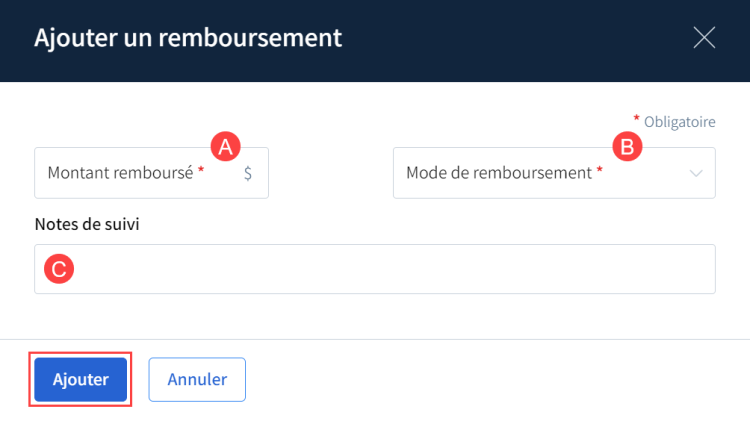Click the asterisk after Mode de remboursement

tap(600, 171)
